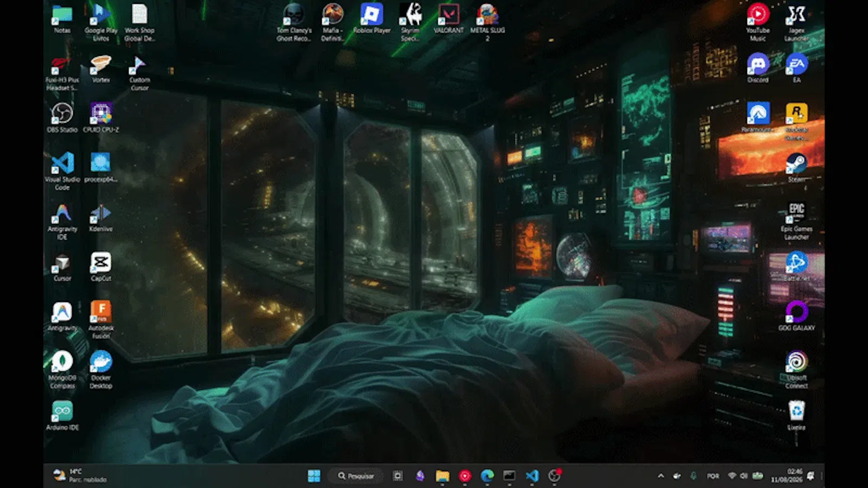
Task: Click the Pesquisar taskbar search box
Action: pyautogui.click(x=356, y=476)
